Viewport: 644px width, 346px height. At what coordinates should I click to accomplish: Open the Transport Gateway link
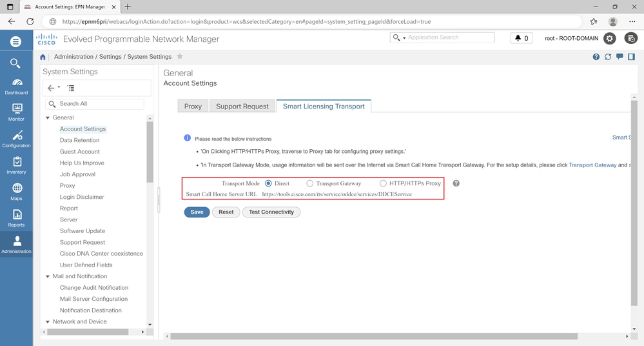click(592, 165)
